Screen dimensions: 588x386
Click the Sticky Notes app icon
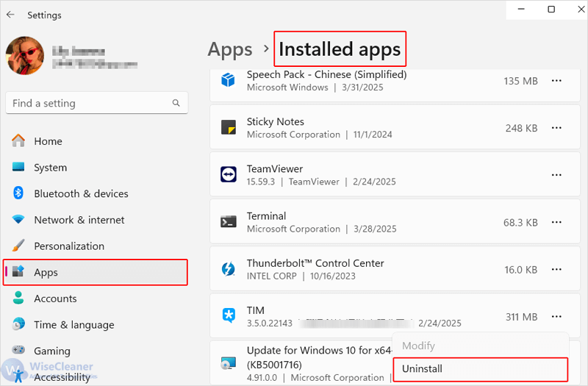[228, 127]
